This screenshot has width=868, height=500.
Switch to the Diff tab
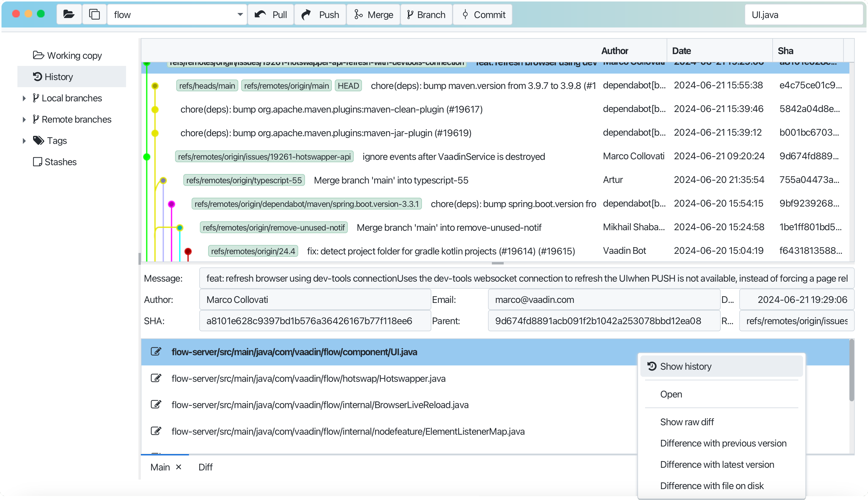205,467
